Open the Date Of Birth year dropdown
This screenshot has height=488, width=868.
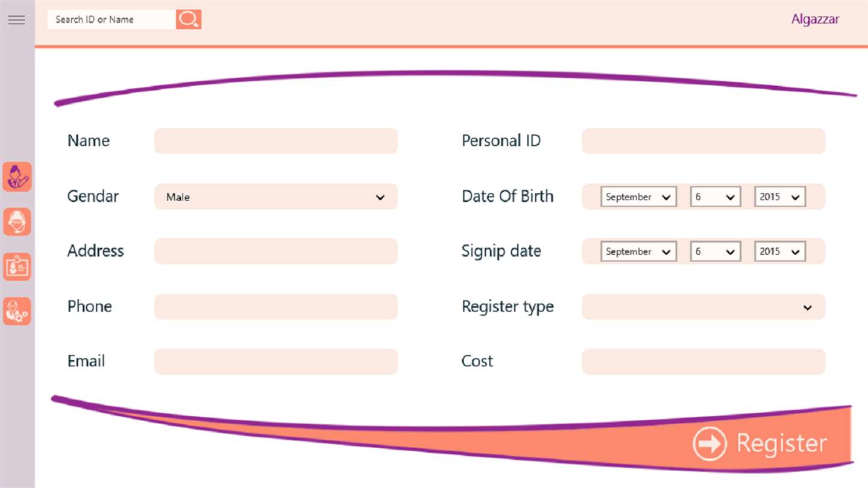tap(779, 197)
